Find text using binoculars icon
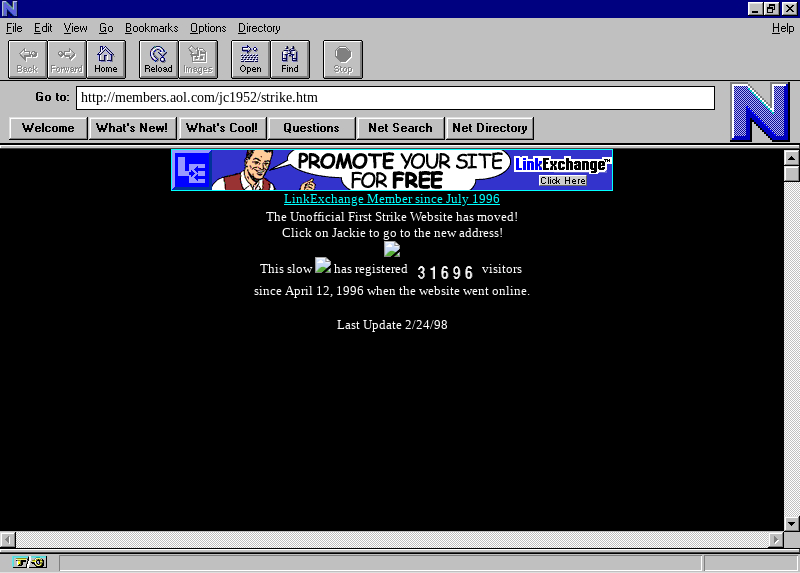The image size is (800, 573). 289,59
